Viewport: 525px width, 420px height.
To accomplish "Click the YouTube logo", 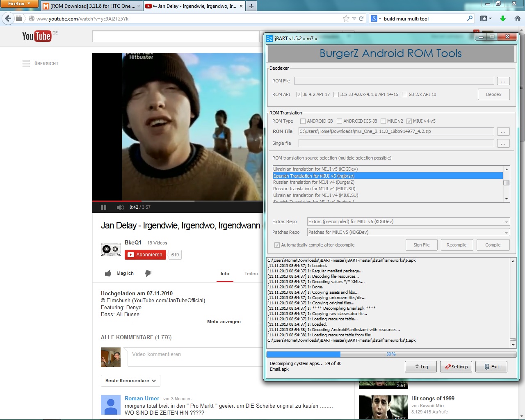I will 37,36.
